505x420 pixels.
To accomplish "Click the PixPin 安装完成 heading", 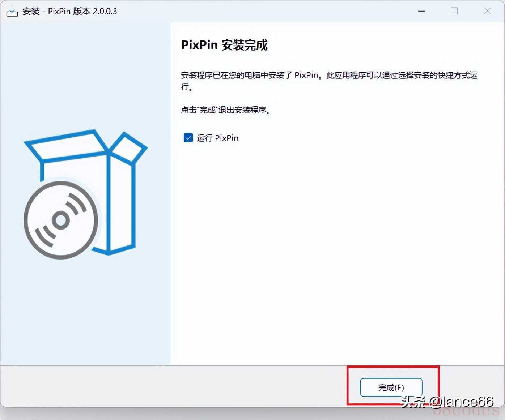I will pos(224,45).
